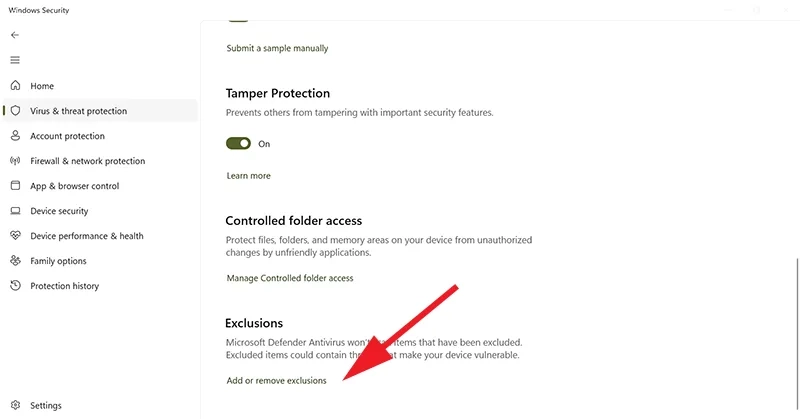Select Protection history in the sidebar
Viewport: 800px width, 419px height.
(x=64, y=286)
